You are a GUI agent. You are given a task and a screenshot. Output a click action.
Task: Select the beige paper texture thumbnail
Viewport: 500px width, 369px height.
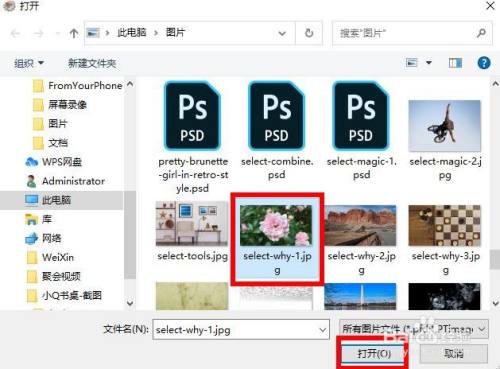pyautogui.click(x=192, y=296)
